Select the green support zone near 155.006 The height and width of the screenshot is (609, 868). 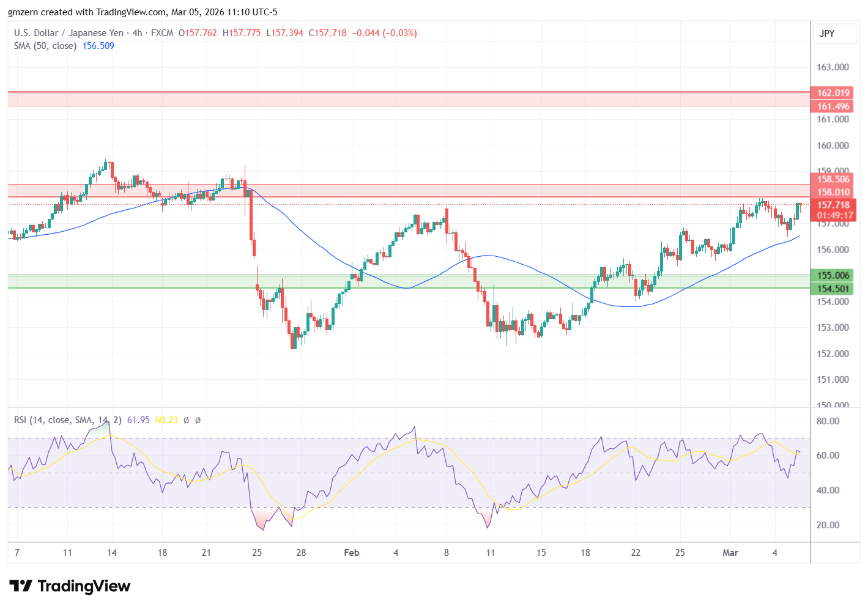coord(409,281)
